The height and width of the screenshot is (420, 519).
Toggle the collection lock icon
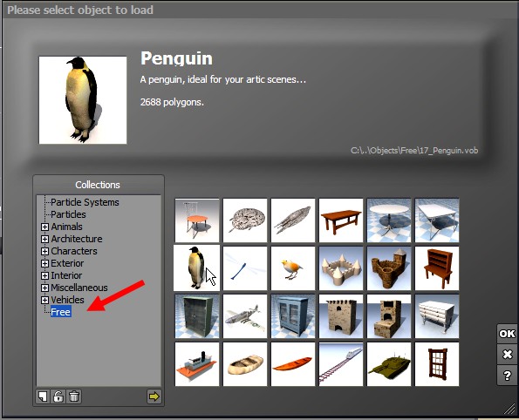coord(58,396)
